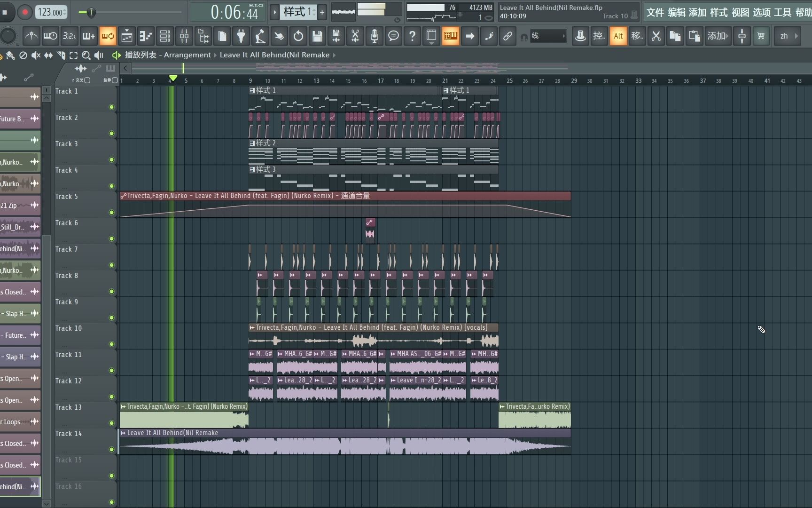Click the stamp tool icon
This screenshot has height=508, width=812.
point(580,36)
